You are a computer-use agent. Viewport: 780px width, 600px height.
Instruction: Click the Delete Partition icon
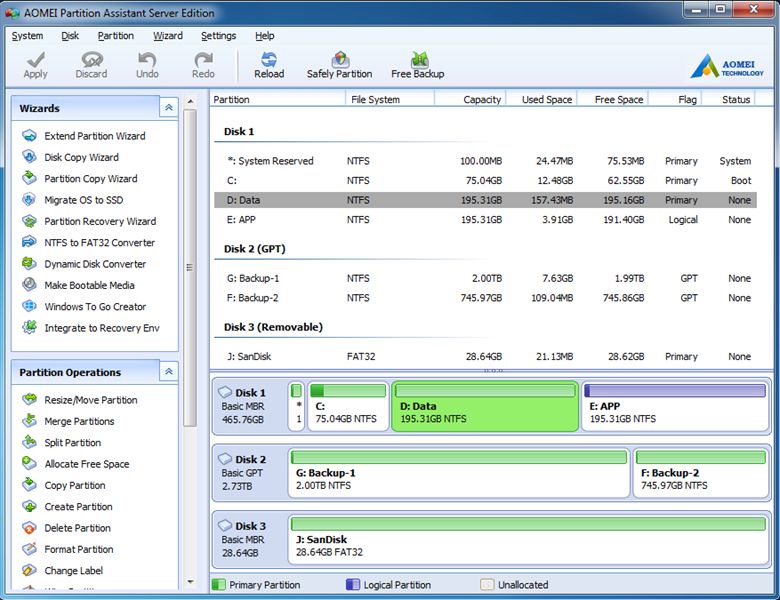pos(29,528)
